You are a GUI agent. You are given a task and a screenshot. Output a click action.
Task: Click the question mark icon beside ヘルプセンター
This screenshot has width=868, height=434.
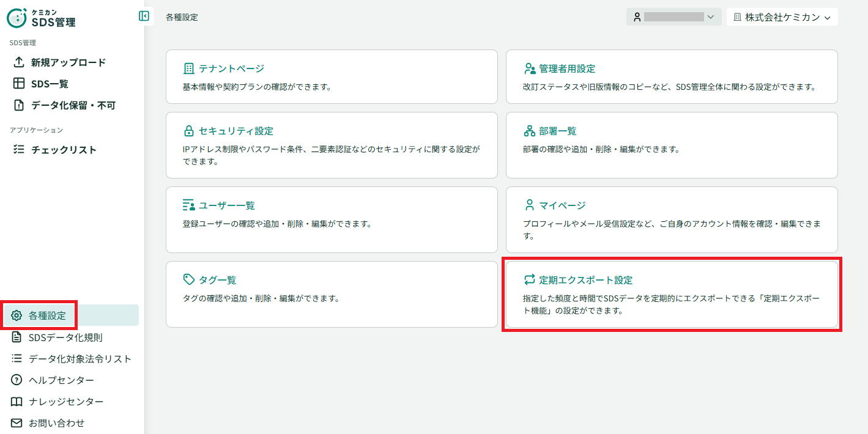pos(17,380)
